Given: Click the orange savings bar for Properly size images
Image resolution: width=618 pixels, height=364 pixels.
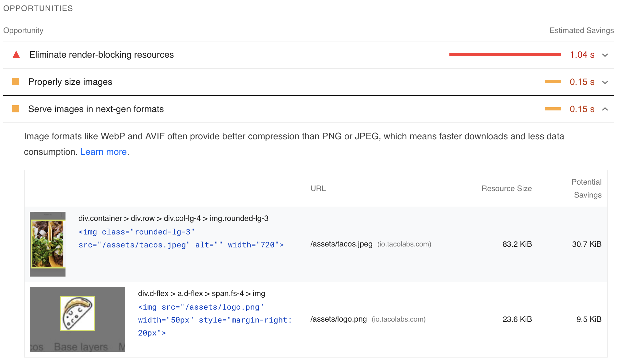Looking at the screenshot, I should [552, 82].
